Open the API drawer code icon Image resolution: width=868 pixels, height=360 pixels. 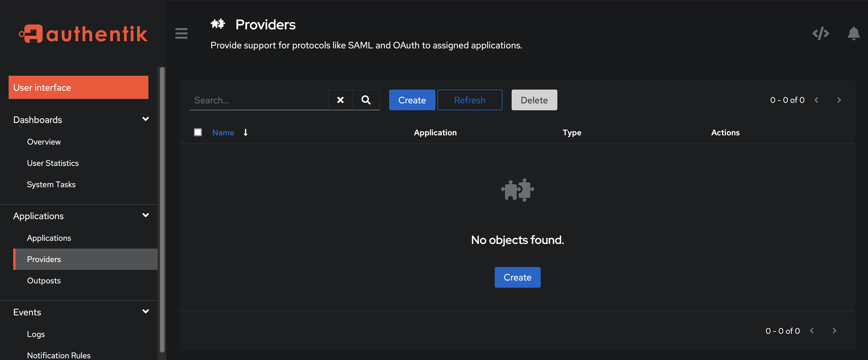click(x=821, y=33)
